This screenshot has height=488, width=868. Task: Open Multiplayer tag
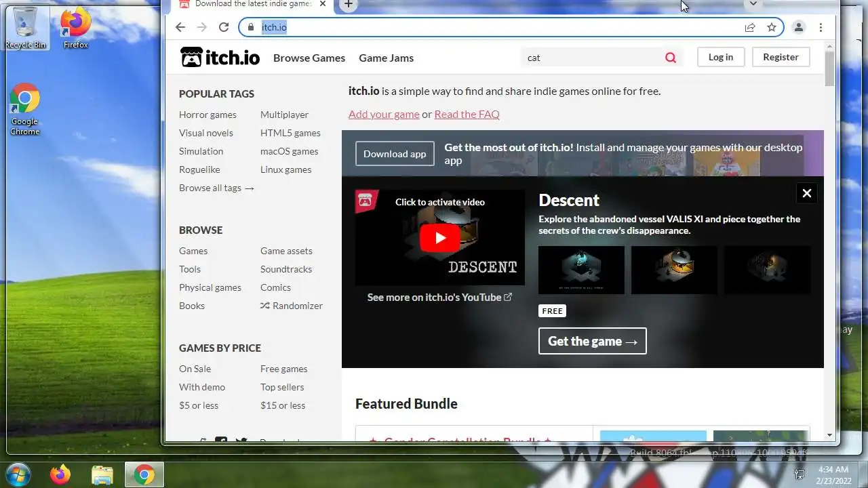click(x=284, y=115)
